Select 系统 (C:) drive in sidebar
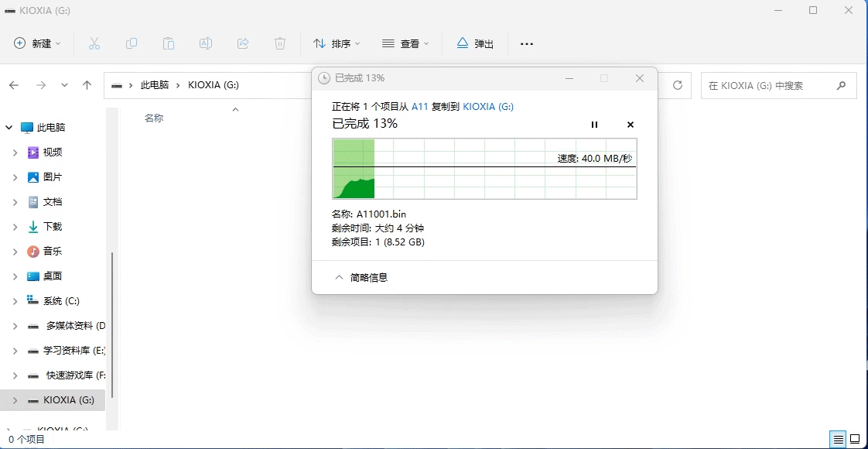Image resolution: width=868 pixels, height=449 pixels. tap(61, 300)
